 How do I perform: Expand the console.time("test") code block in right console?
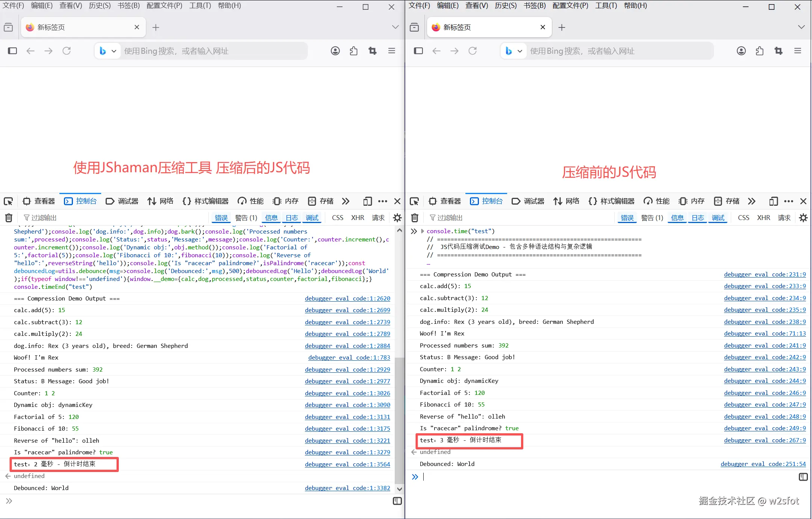(423, 231)
